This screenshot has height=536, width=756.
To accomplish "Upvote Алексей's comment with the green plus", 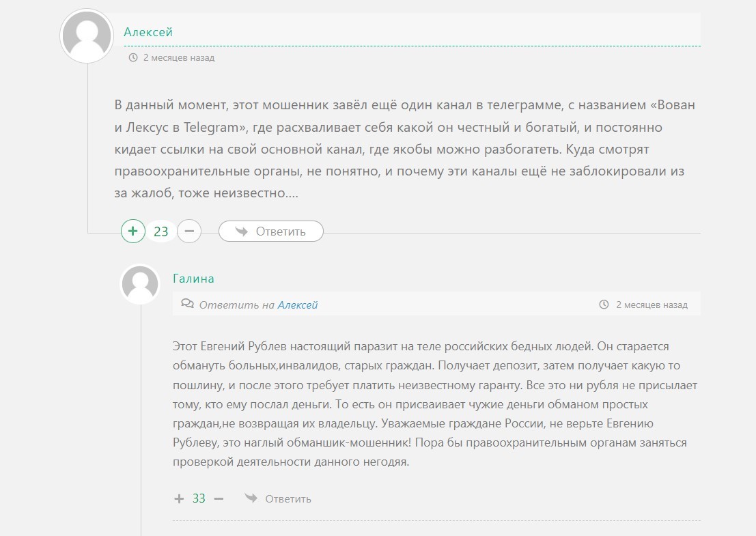I will pyautogui.click(x=133, y=231).
